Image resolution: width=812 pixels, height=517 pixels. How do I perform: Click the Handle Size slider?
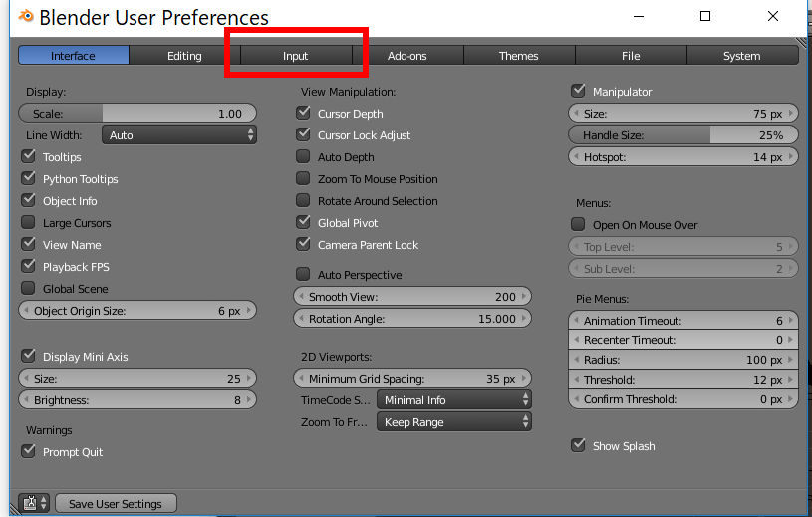tap(683, 135)
